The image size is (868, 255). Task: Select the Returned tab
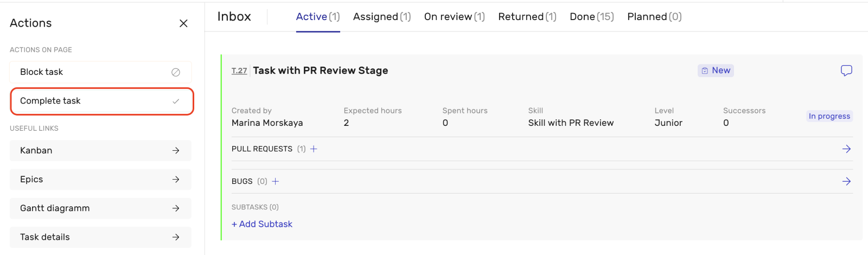527,17
